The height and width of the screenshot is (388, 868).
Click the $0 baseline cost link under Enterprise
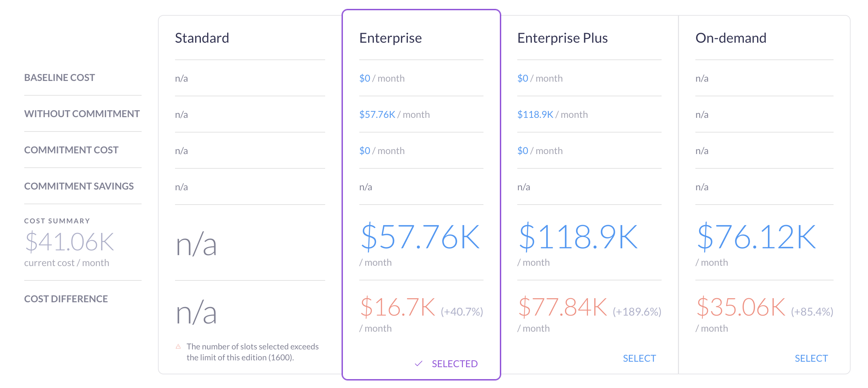coord(365,78)
